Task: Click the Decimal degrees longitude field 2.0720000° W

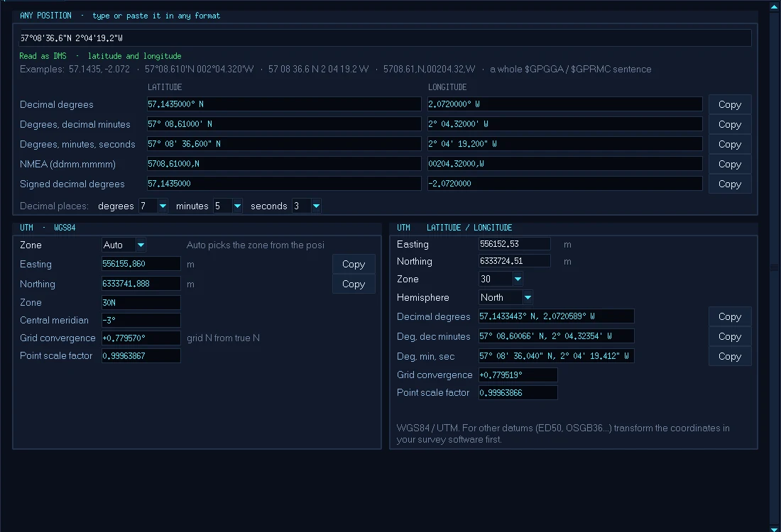Action: pyautogui.click(x=565, y=104)
